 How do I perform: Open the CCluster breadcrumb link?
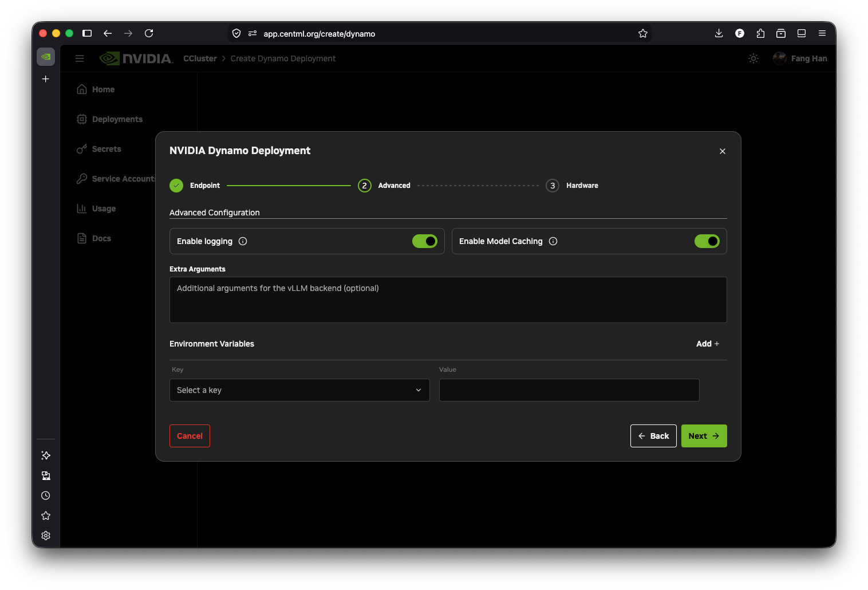point(200,58)
